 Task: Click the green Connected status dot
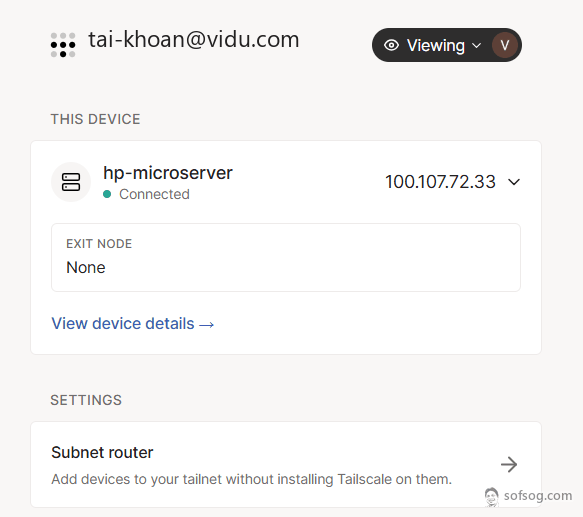click(x=107, y=194)
